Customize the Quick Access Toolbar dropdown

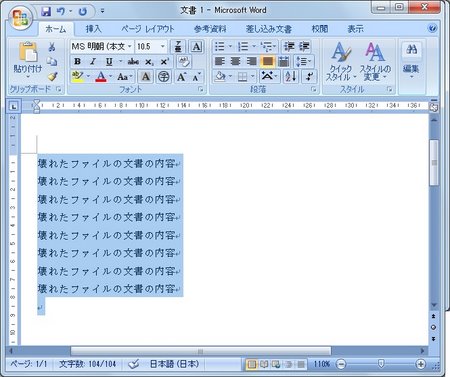pyautogui.click(x=102, y=11)
